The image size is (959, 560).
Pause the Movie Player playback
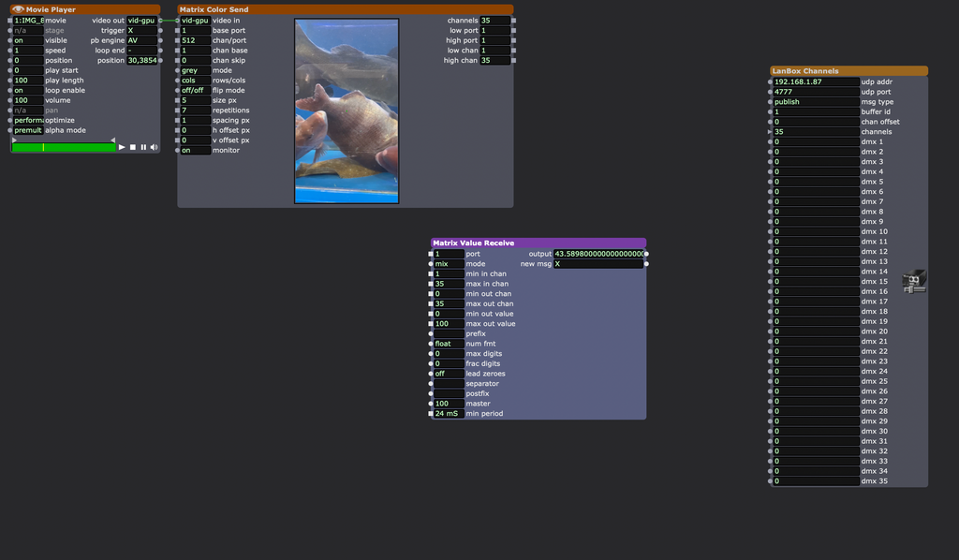(x=143, y=147)
